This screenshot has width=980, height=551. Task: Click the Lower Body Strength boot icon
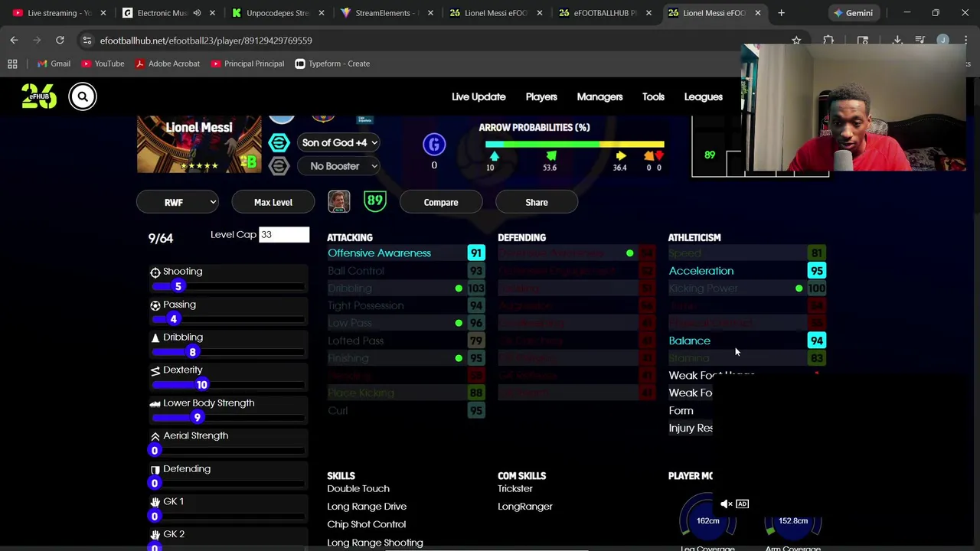pyautogui.click(x=155, y=403)
